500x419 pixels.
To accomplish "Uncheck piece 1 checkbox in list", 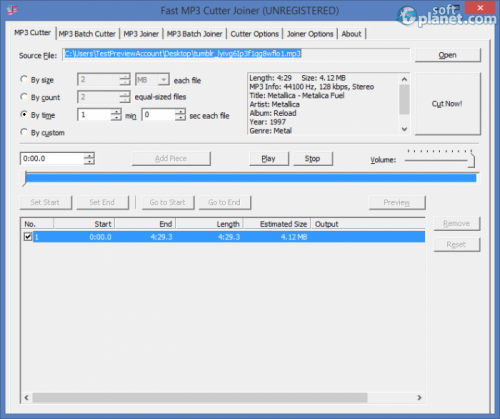I will point(28,237).
